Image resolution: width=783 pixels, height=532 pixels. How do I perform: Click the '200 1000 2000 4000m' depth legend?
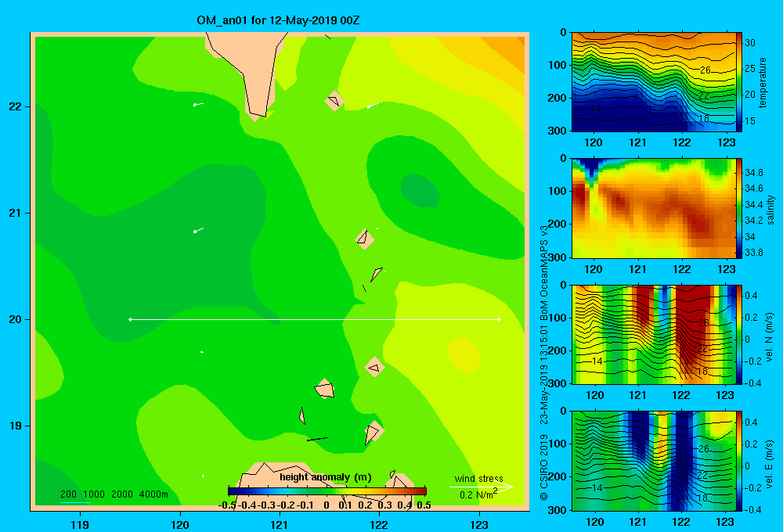[114, 494]
